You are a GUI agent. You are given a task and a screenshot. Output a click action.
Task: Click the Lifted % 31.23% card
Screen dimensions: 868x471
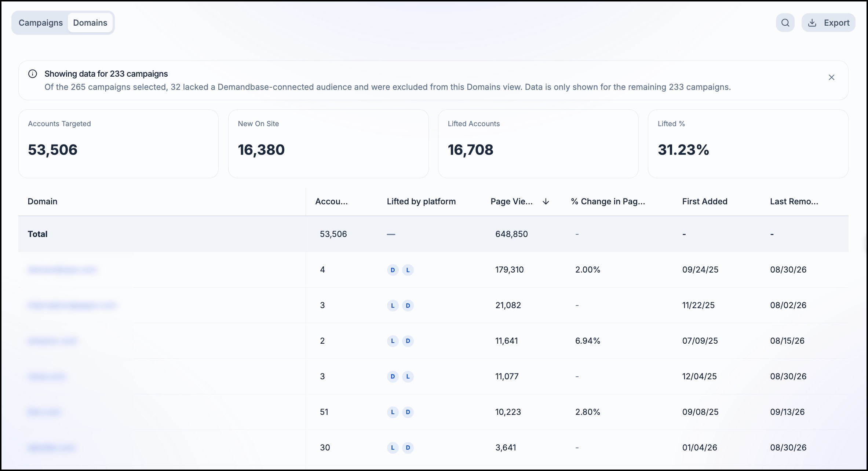point(748,144)
